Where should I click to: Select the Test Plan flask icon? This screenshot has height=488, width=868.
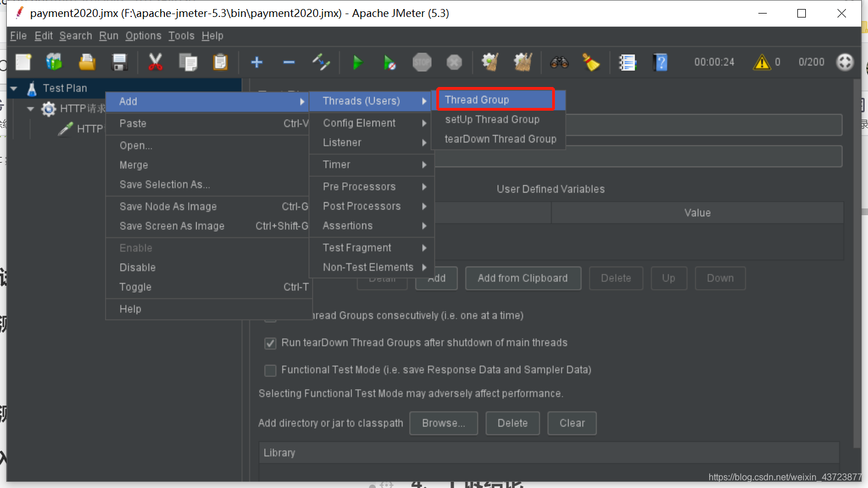point(32,88)
